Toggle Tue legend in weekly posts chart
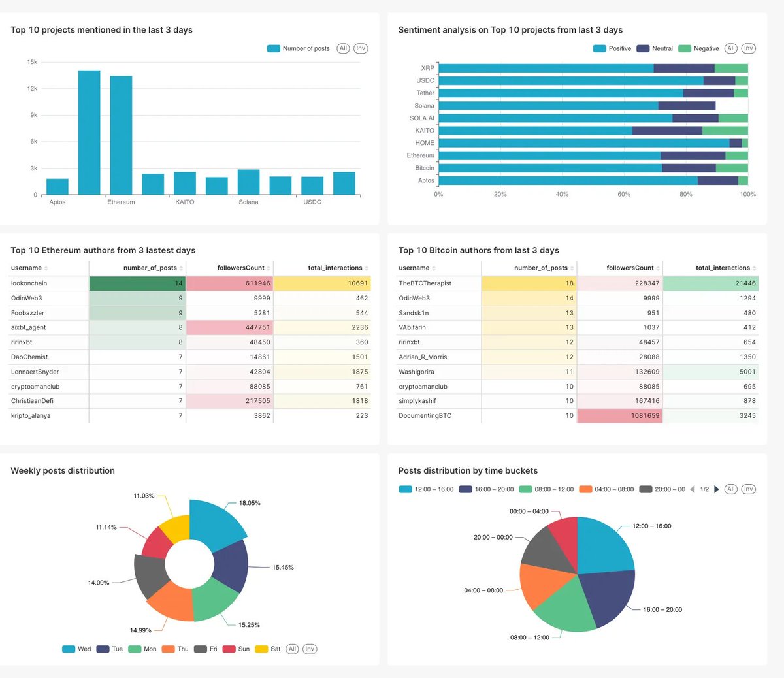 coord(110,649)
